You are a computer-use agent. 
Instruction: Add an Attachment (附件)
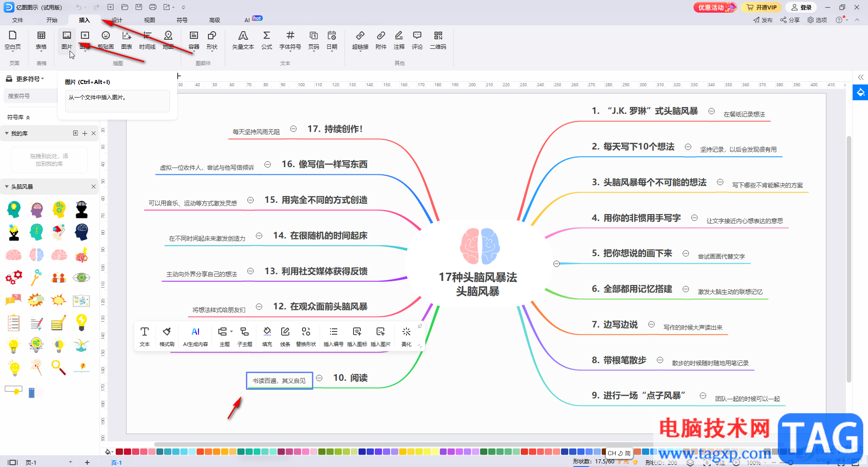pos(381,40)
